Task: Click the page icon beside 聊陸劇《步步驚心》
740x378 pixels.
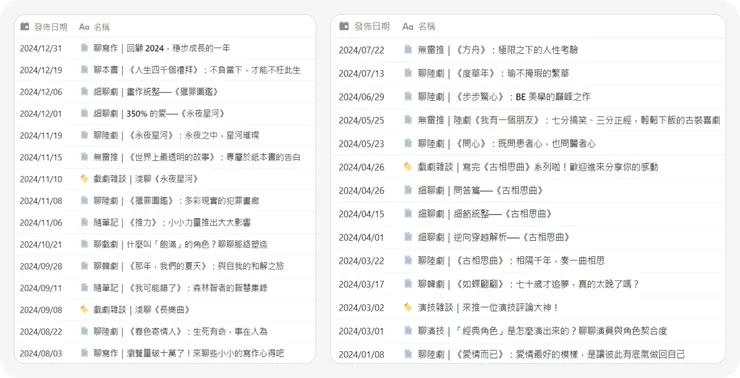Action: point(408,96)
